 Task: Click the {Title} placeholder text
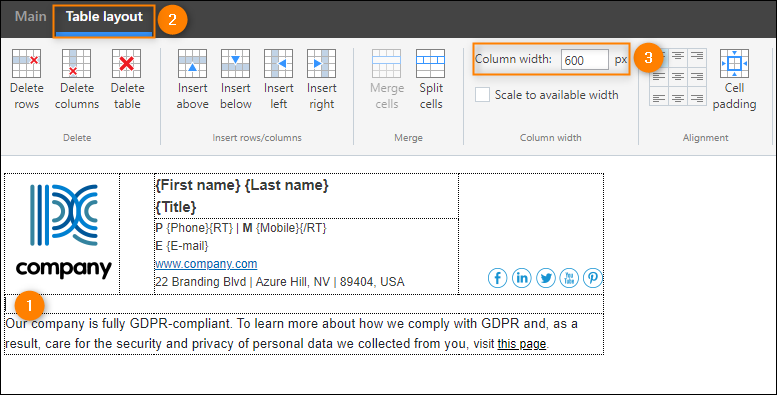176,207
